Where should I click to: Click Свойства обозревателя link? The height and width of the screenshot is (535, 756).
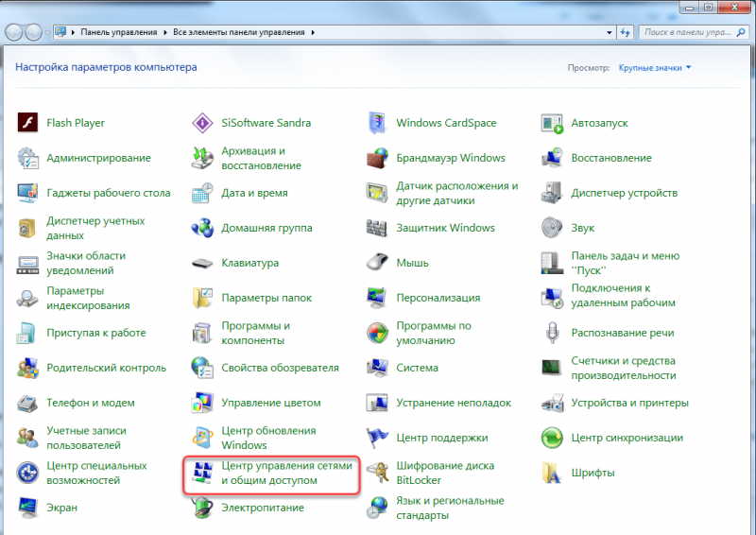tap(280, 368)
